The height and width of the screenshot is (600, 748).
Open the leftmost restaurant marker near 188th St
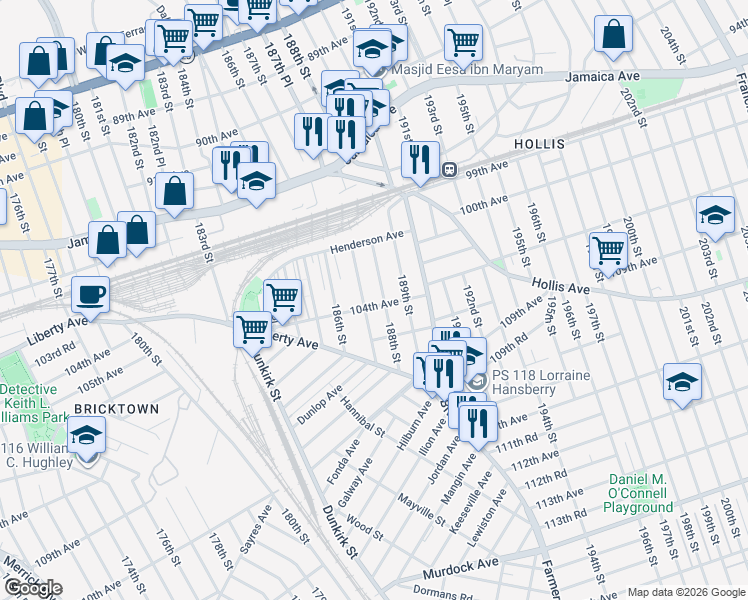pos(313,133)
